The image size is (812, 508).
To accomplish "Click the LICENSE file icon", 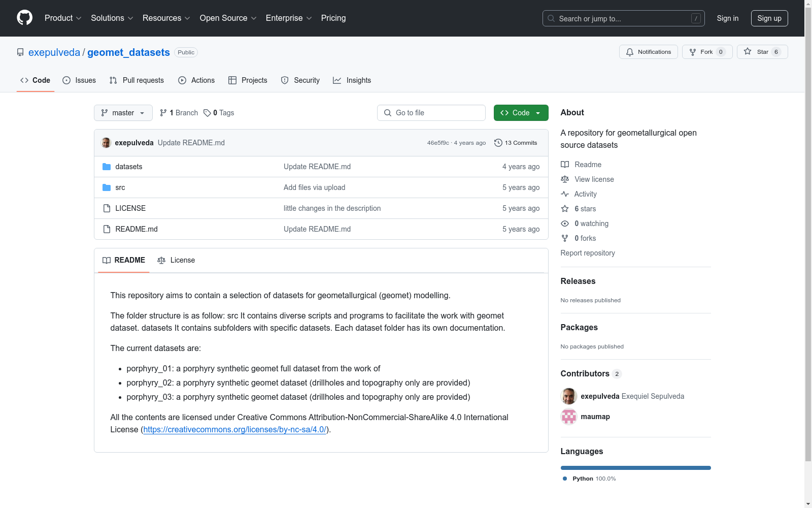I will pyautogui.click(x=107, y=208).
